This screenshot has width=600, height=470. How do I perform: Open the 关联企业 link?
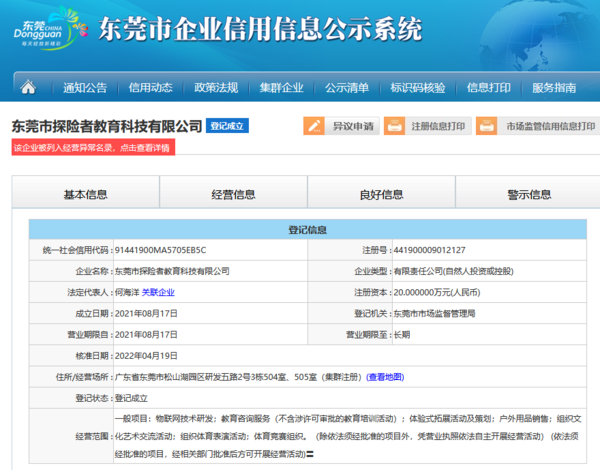click(x=158, y=292)
